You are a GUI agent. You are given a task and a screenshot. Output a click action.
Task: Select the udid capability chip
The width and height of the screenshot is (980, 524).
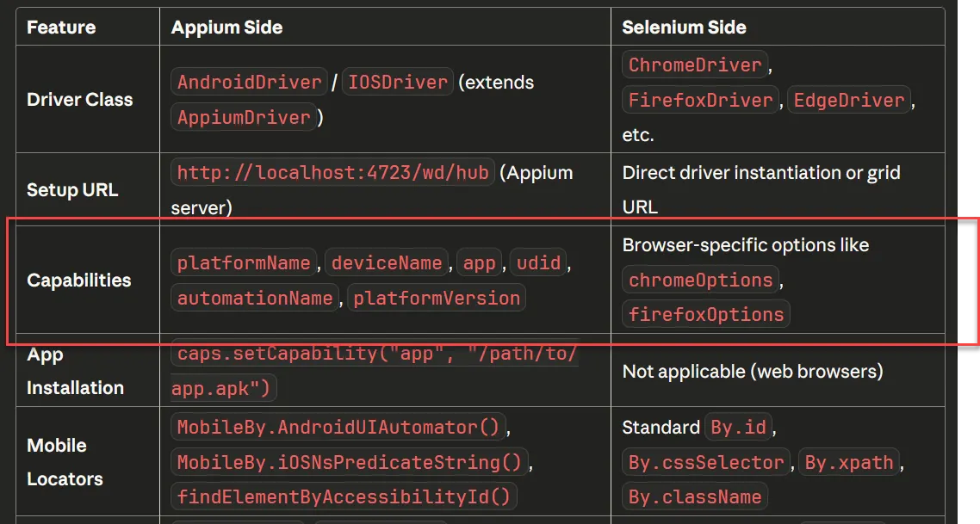coord(538,262)
